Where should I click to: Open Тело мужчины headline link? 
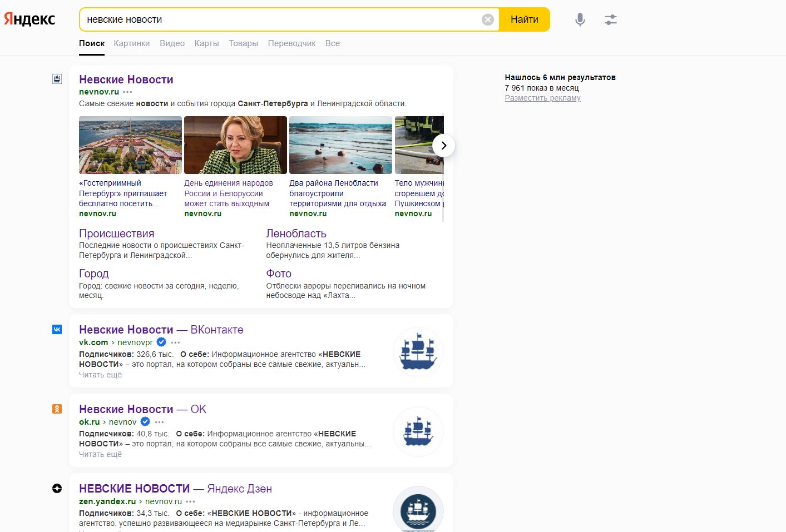coord(419,193)
